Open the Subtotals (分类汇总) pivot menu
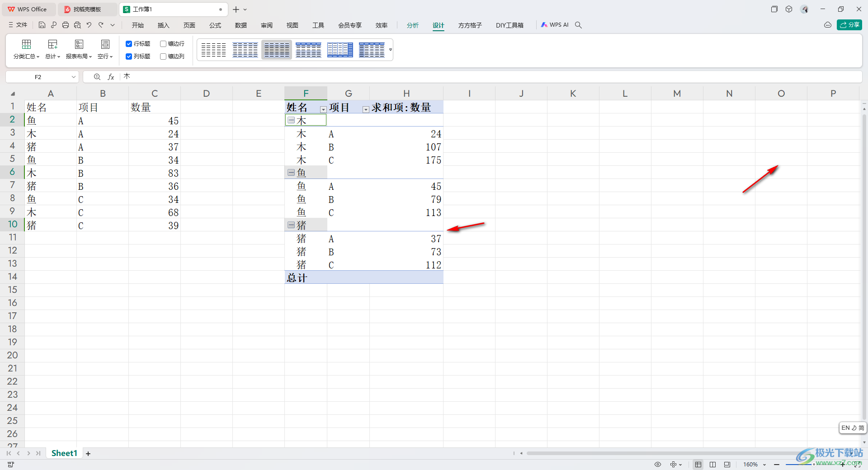Viewport: 868px width, 470px height. tap(27, 49)
